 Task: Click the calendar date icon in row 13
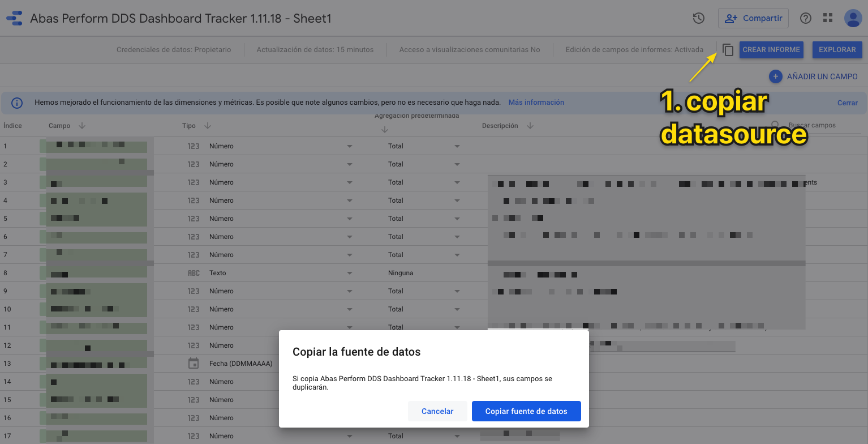tap(194, 364)
